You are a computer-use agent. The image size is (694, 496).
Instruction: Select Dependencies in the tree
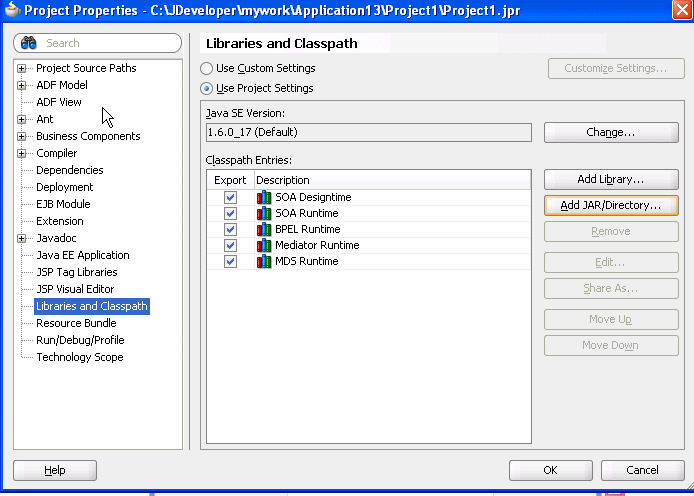(x=69, y=170)
